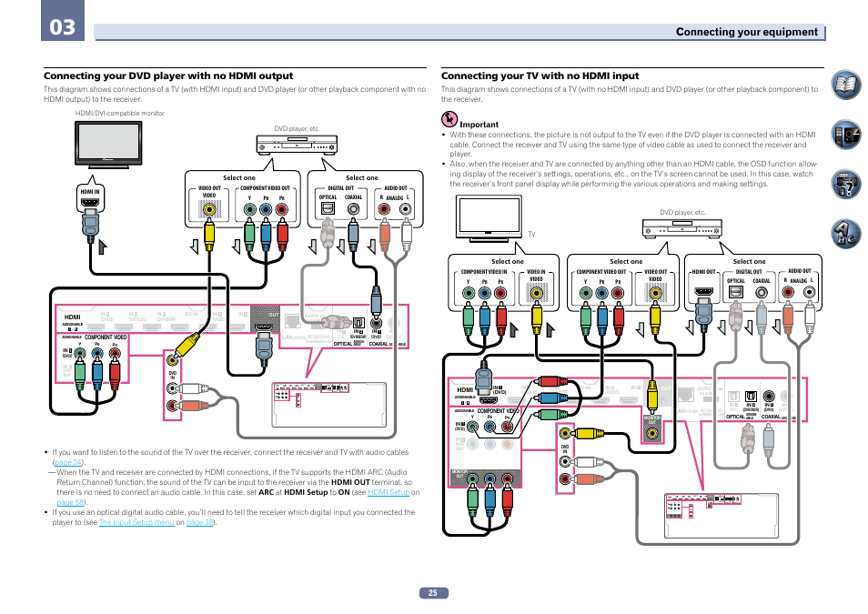Open the 'page 24' link
Image resolution: width=868 pixels, height=614 pixels.
coord(68,462)
